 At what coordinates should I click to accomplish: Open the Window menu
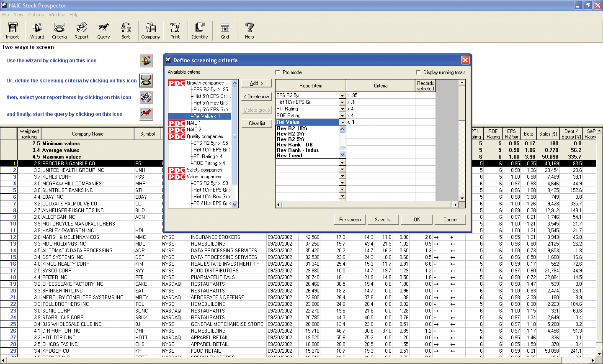coord(57,15)
